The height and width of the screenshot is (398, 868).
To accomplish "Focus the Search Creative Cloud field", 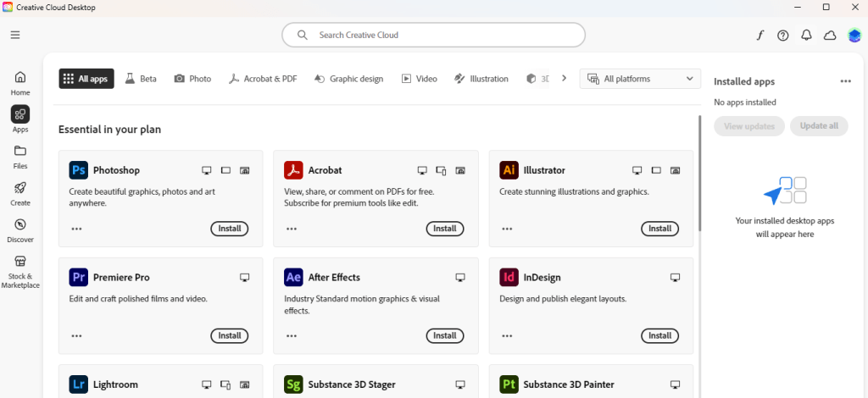I will coord(433,35).
